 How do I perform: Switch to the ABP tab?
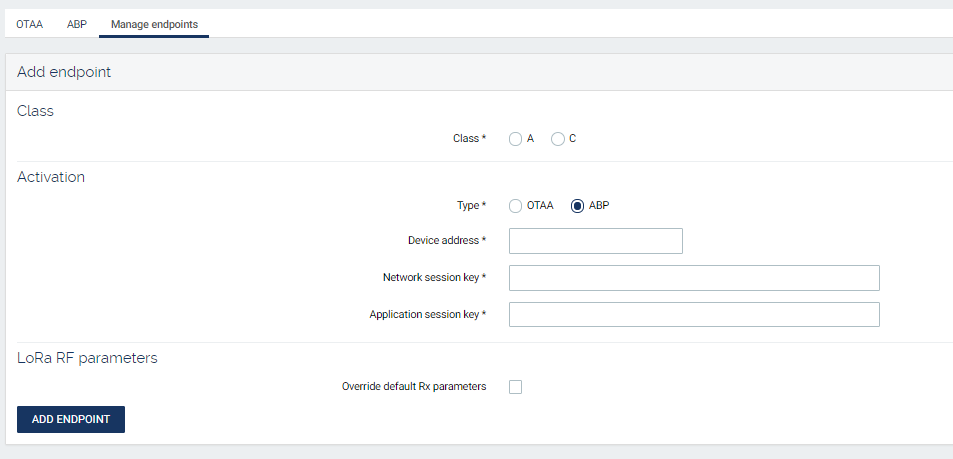(76, 23)
